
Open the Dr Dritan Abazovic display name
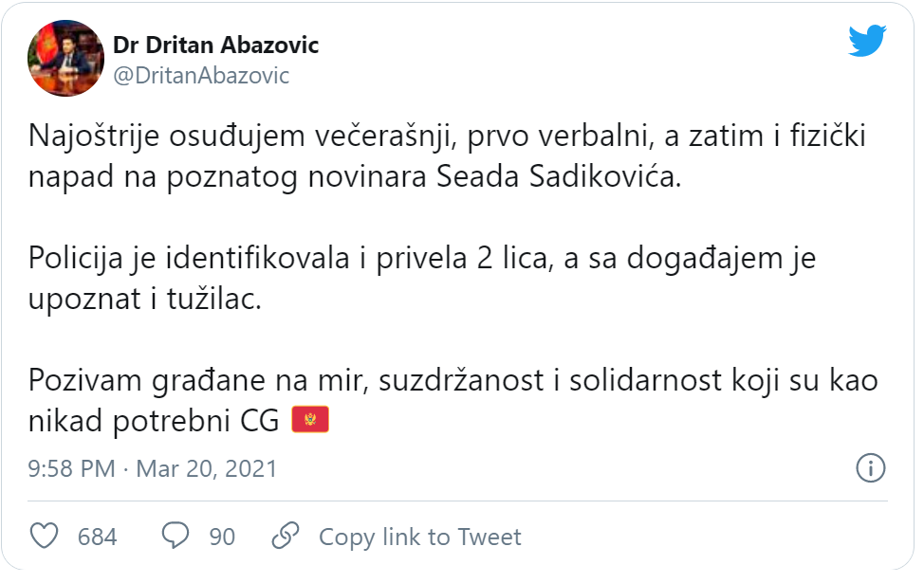(215, 45)
